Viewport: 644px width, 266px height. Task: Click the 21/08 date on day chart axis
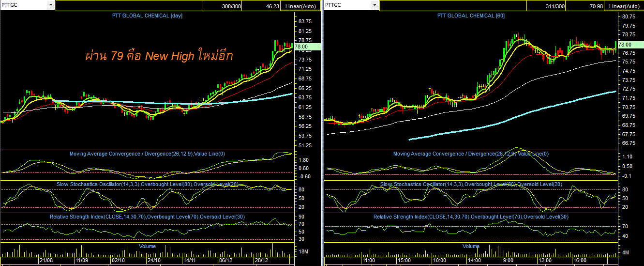(x=46, y=260)
